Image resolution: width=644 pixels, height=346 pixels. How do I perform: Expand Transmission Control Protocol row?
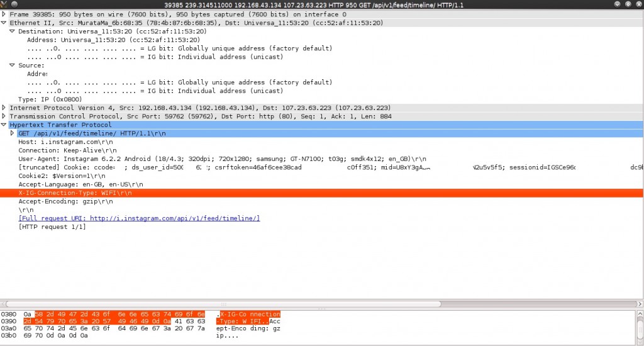pyautogui.click(x=4, y=116)
